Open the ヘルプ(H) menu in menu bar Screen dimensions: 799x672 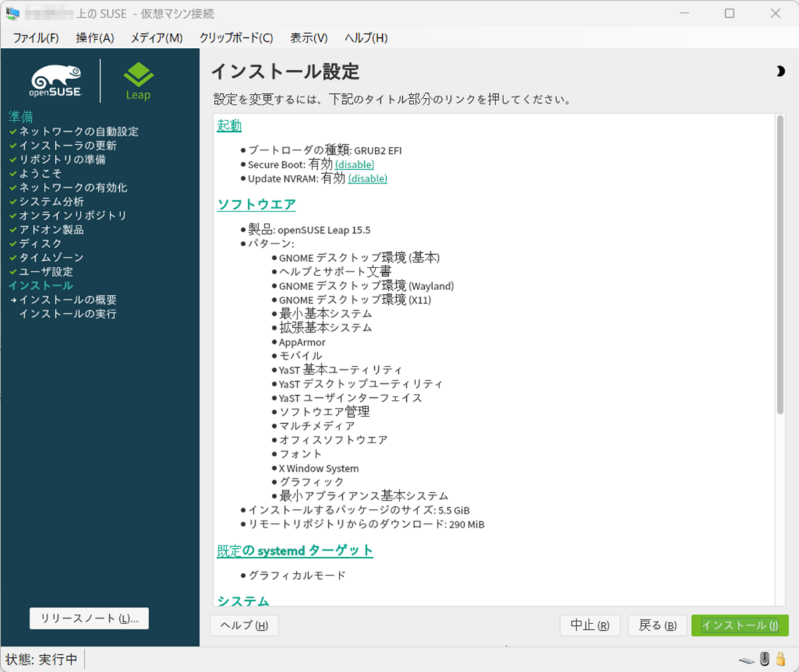pyautogui.click(x=366, y=38)
